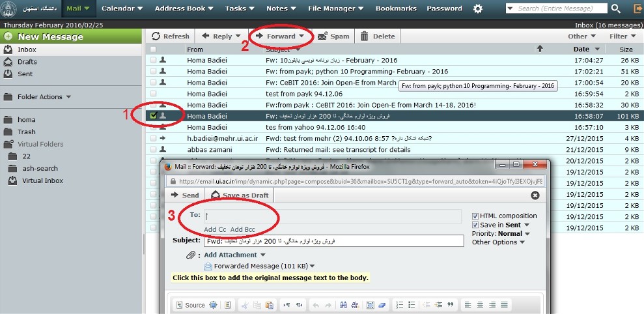Expand the Priority Normal dropdown
The image size is (644, 314).
(x=527, y=234)
